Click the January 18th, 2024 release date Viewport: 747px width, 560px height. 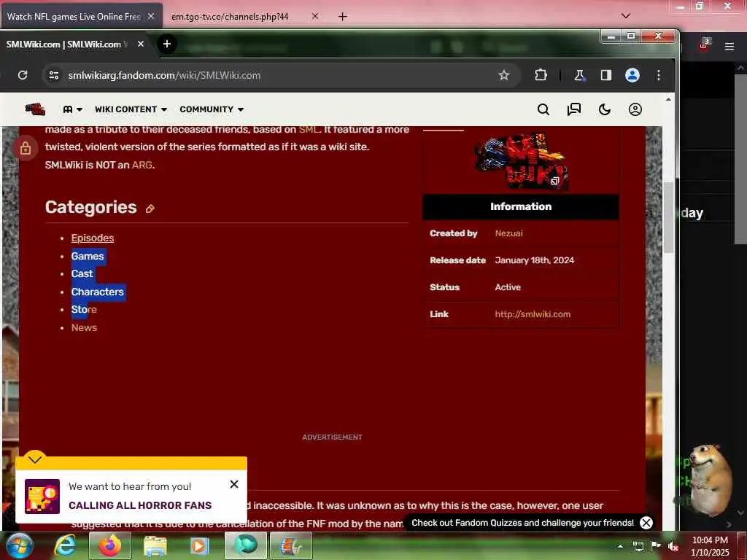pos(535,260)
